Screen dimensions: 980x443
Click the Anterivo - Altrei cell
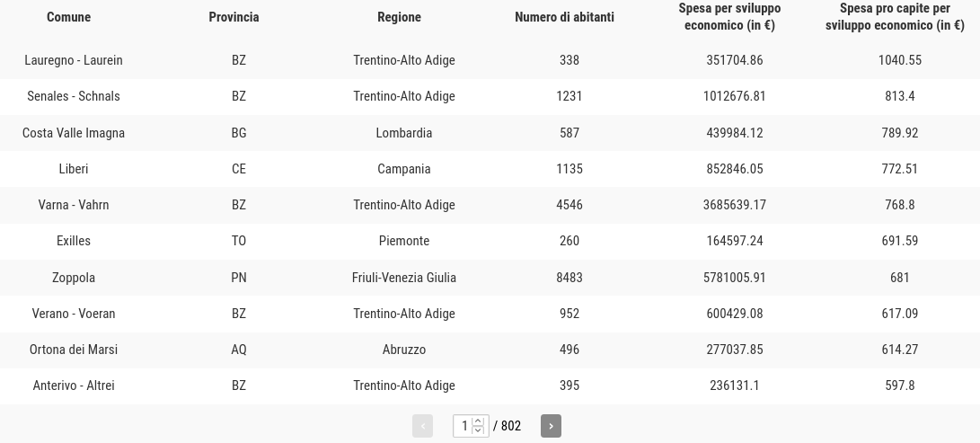point(73,385)
